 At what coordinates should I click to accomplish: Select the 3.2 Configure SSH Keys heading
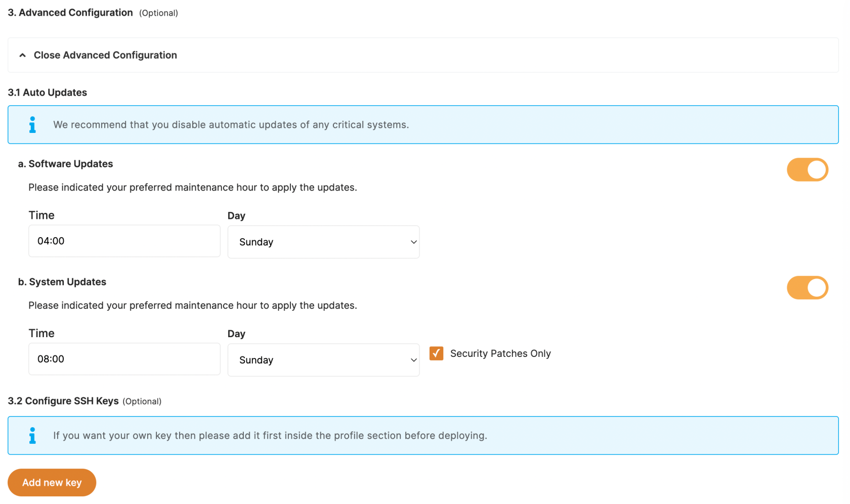point(63,401)
